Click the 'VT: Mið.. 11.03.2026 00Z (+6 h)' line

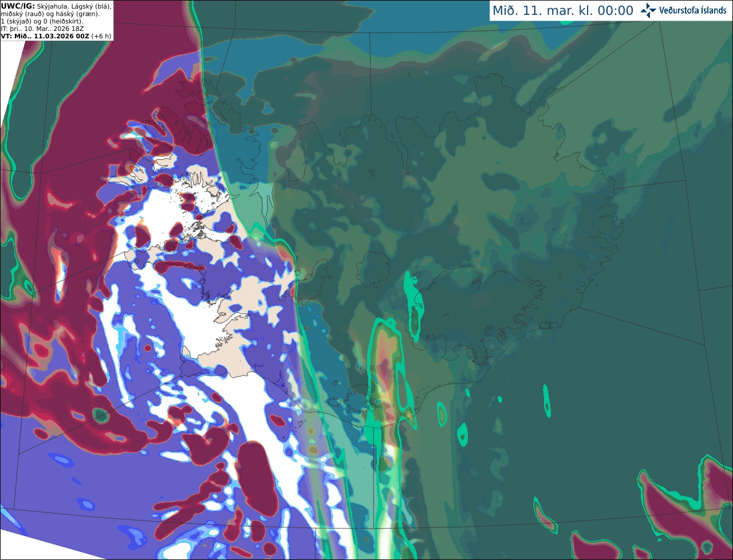pos(56,36)
